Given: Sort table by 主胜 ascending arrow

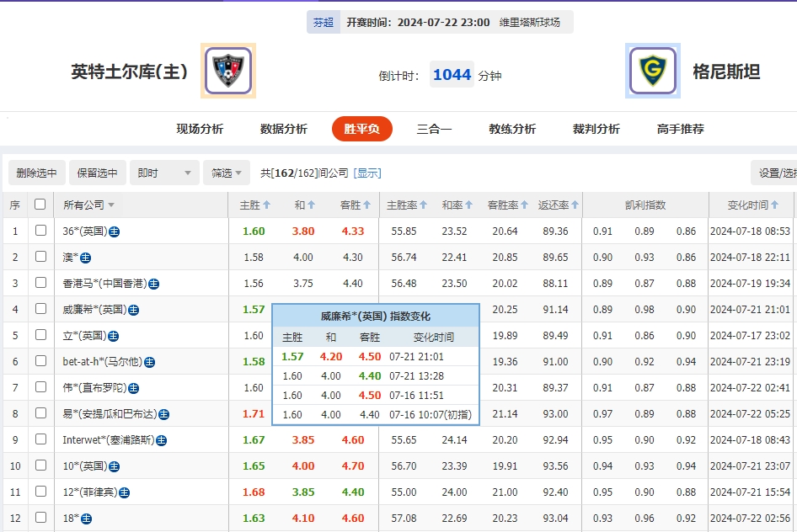Looking at the screenshot, I should coord(268,205).
